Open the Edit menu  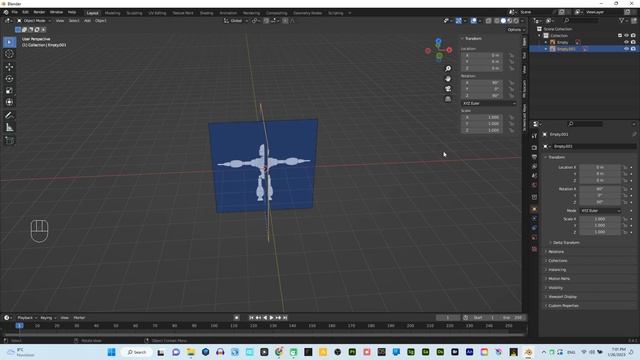25,12
